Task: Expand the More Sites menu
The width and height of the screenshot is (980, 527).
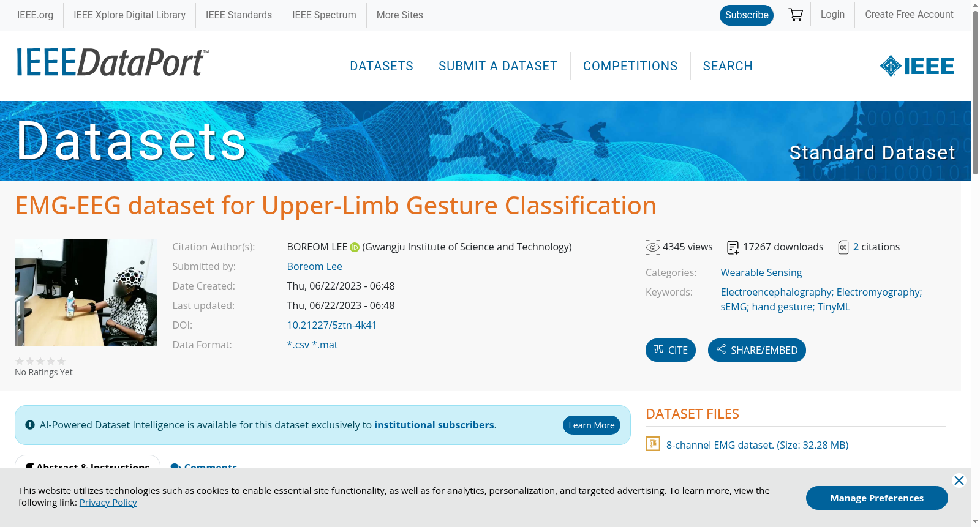Action: [x=400, y=15]
